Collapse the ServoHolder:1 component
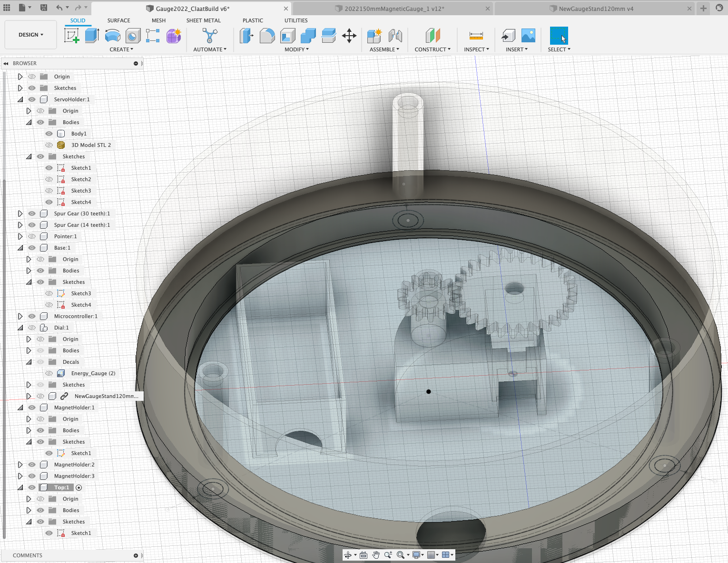Screen dimensions: 728x563 pyautogui.click(x=20, y=99)
